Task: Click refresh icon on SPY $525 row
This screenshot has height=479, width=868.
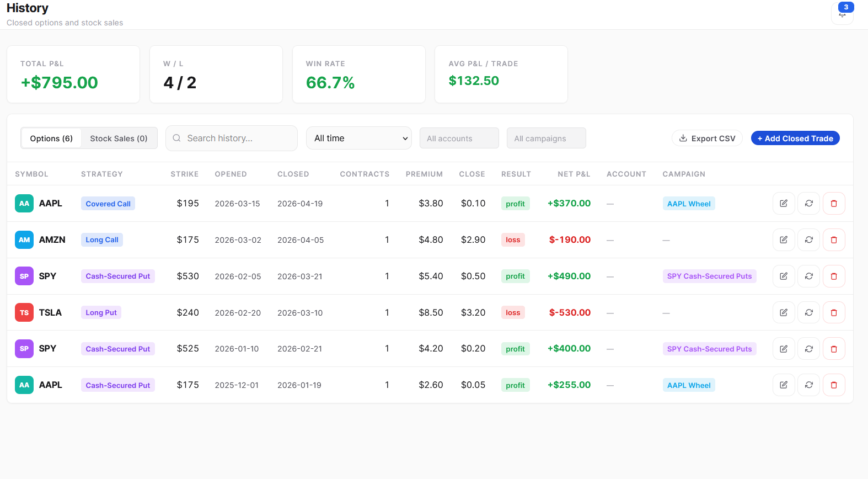Action: [809, 349]
